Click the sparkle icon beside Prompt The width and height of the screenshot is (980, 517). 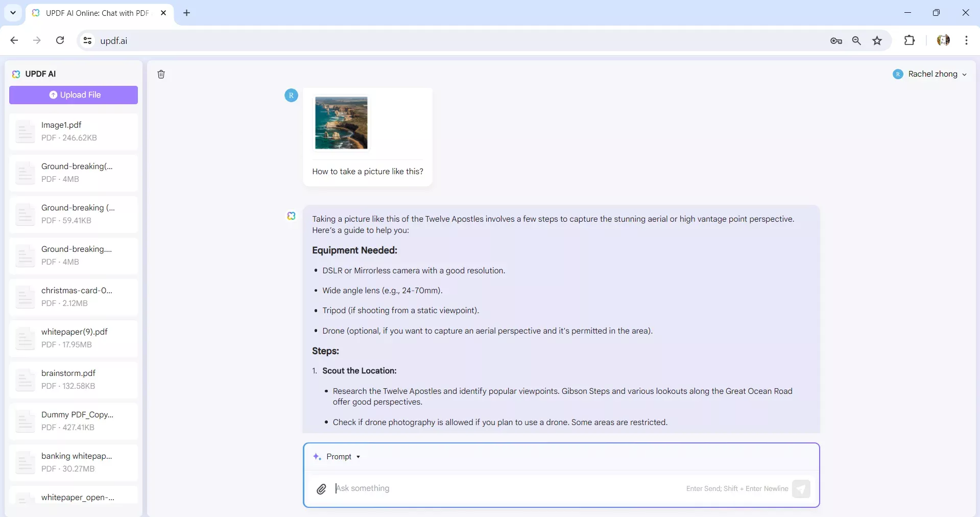click(x=317, y=457)
